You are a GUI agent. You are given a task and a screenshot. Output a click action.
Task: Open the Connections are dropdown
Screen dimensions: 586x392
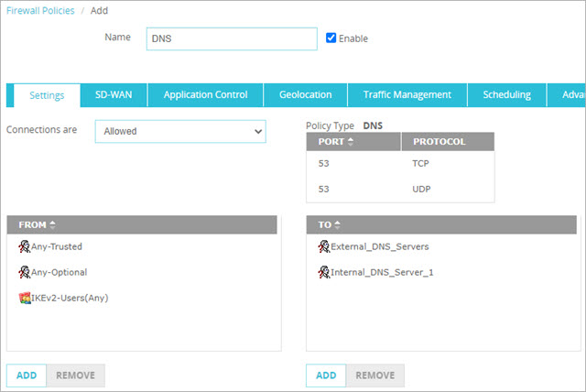180,131
